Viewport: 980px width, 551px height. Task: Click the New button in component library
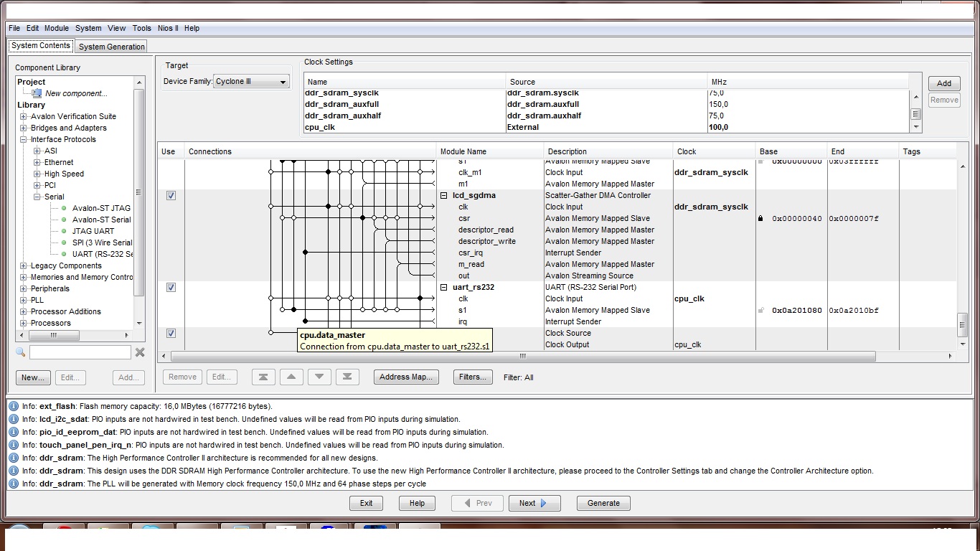[x=33, y=377]
